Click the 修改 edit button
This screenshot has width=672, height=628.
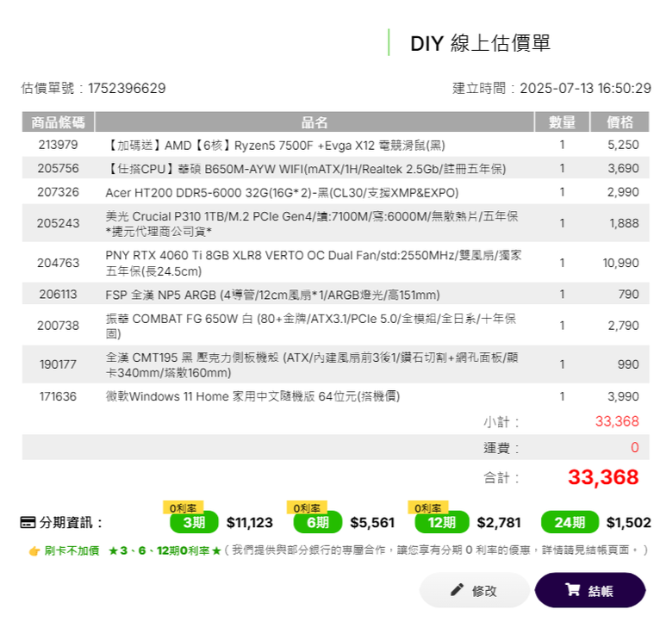(475, 590)
